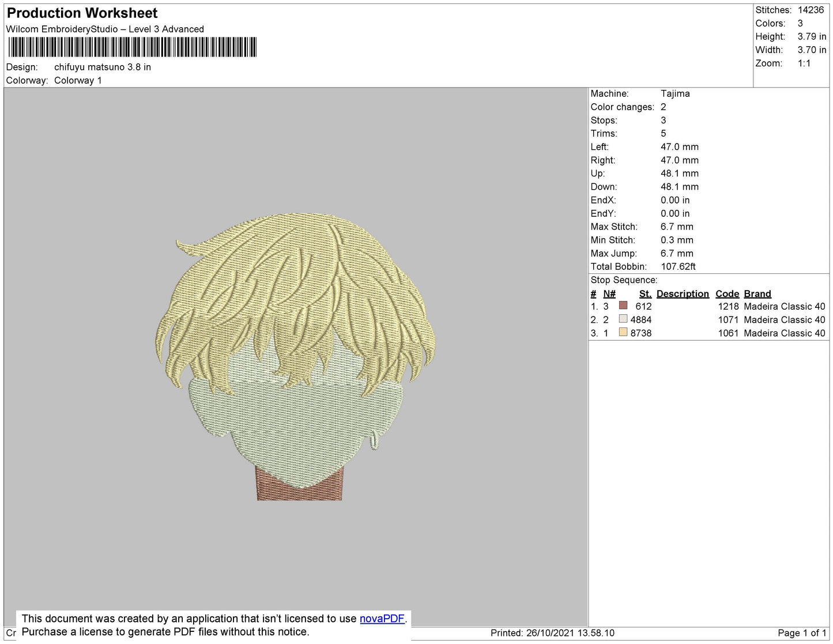Select the Left value '47.0 mm'
The height and width of the screenshot is (644, 833).
[x=680, y=147]
